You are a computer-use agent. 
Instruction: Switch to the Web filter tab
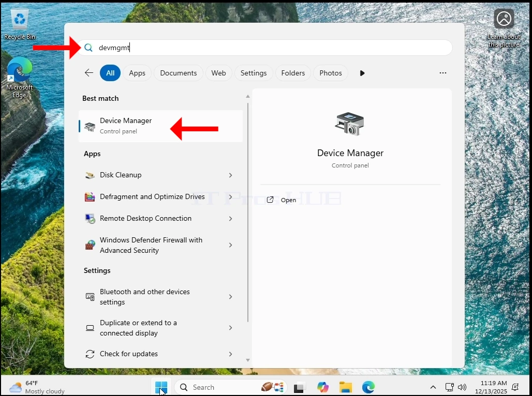[218, 73]
